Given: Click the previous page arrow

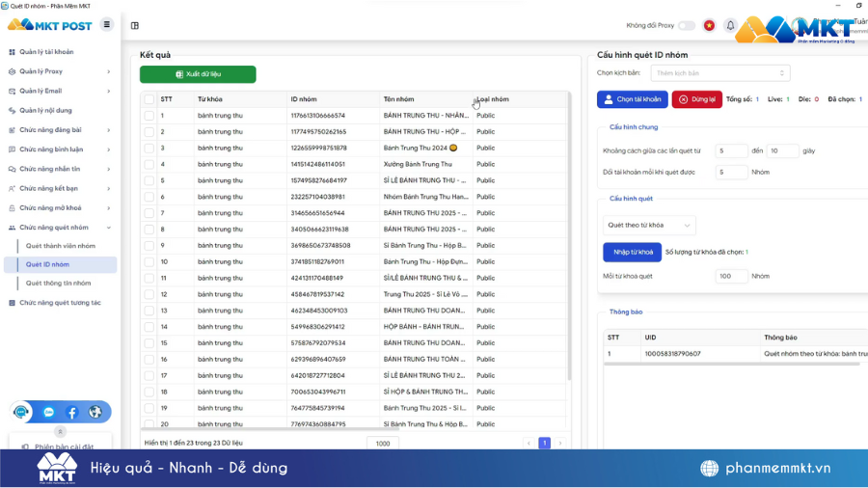Looking at the screenshot, I should [529, 444].
